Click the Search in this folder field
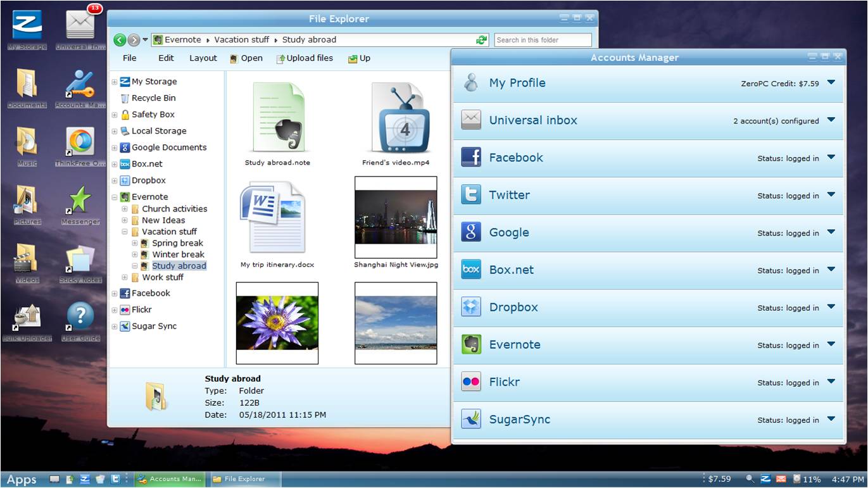Image resolution: width=868 pixels, height=488 pixels. (x=542, y=40)
